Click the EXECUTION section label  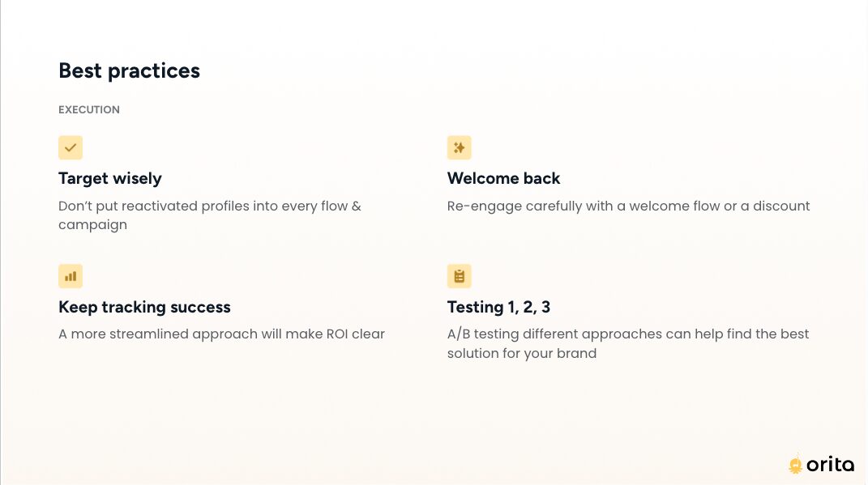[x=89, y=109]
